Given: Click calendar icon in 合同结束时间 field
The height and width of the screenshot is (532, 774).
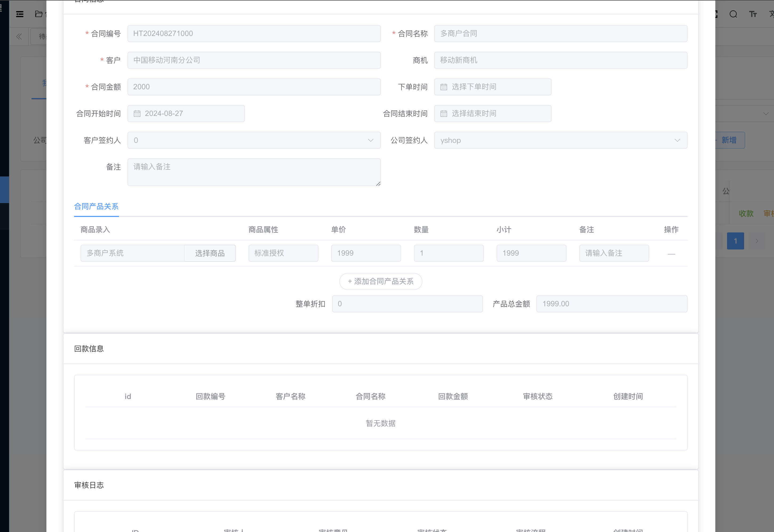Looking at the screenshot, I should pyautogui.click(x=444, y=114).
